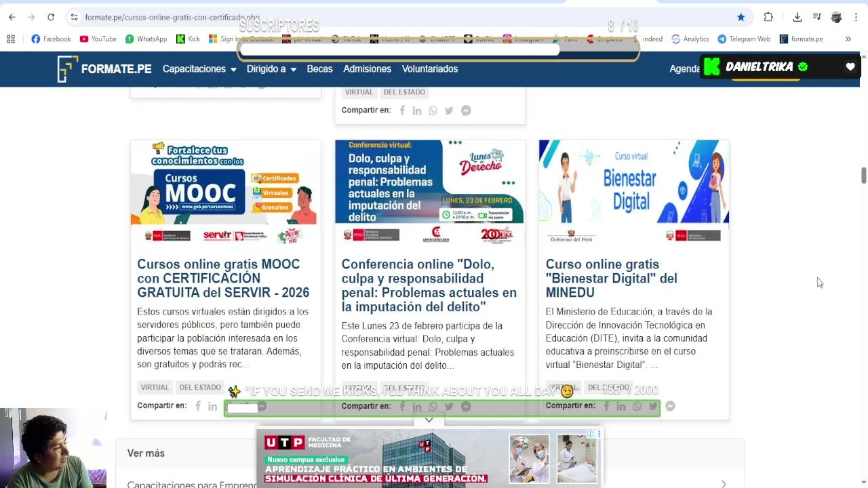Open the Telegram Web bookmark
Screen dimensions: 868x488
click(x=744, y=39)
